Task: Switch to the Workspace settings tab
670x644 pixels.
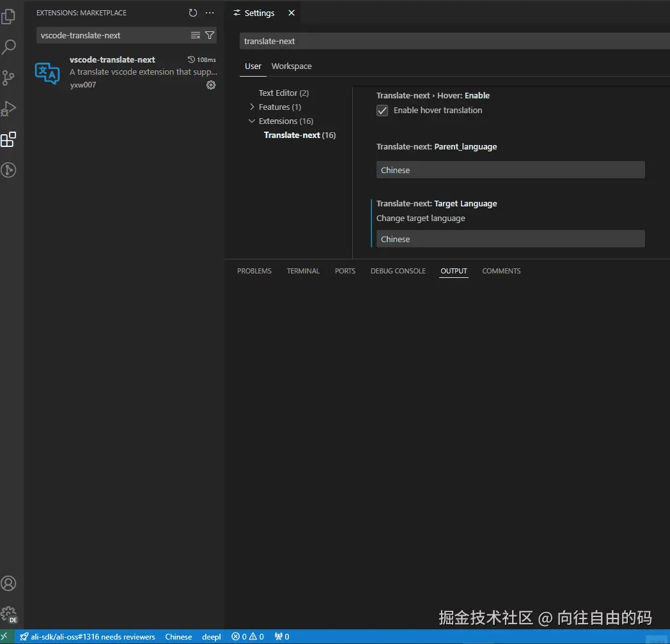Action: (292, 66)
